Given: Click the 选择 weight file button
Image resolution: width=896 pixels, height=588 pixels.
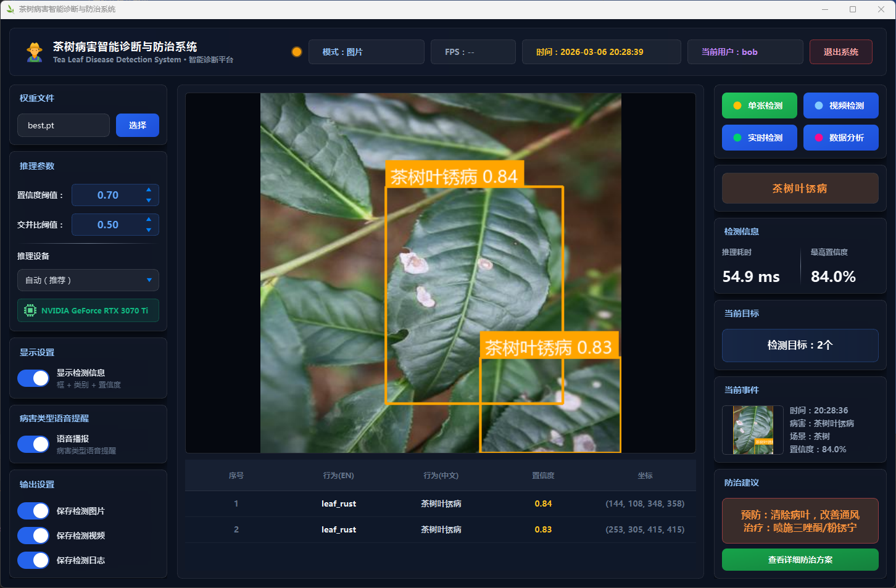Looking at the screenshot, I should pos(137,125).
